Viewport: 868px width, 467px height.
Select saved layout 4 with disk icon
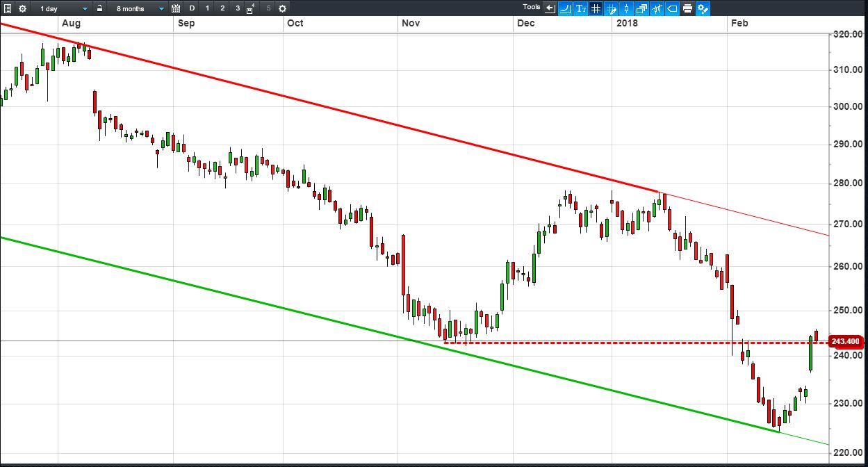(x=251, y=8)
